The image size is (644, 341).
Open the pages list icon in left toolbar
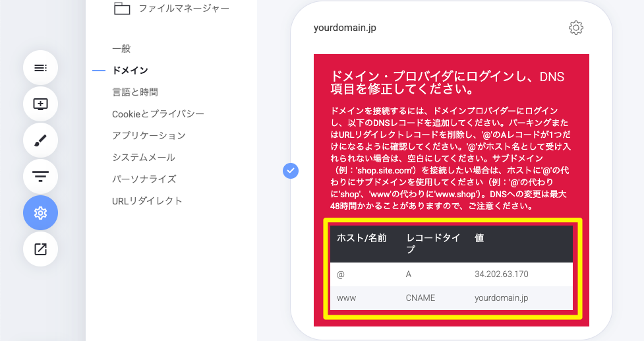click(x=40, y=67)
